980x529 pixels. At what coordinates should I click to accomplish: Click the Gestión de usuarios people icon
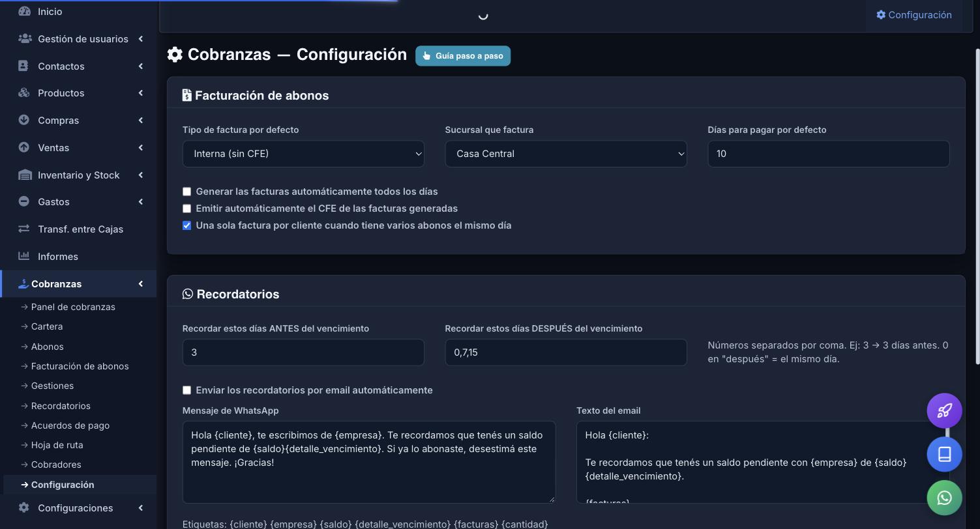point(25,39)
